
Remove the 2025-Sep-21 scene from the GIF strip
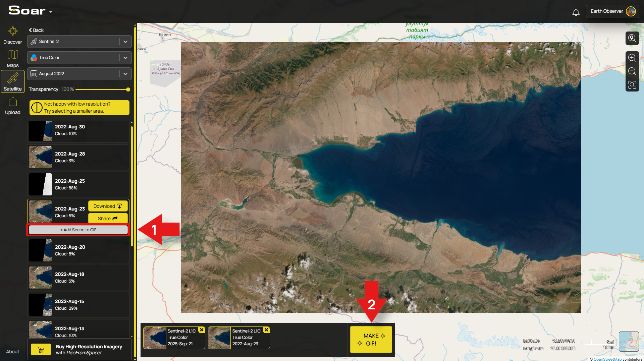pos(201,330)
